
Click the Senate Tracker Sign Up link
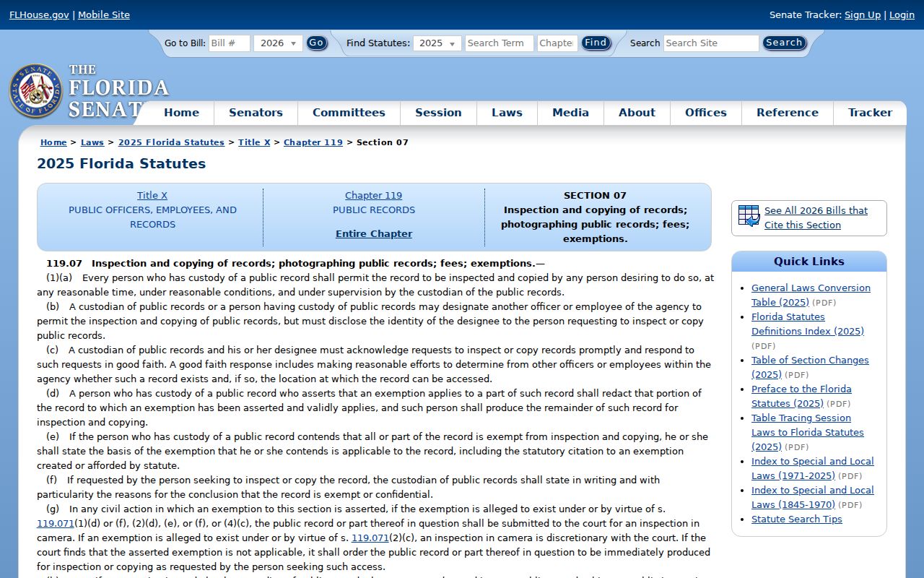point(863,14)
